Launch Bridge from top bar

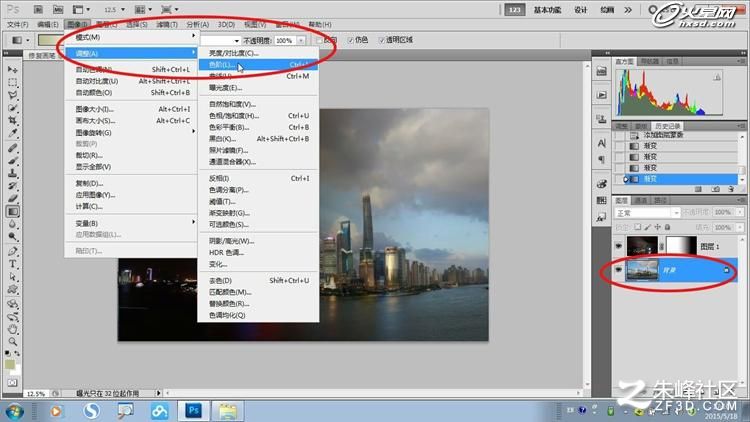click(38, 10)
